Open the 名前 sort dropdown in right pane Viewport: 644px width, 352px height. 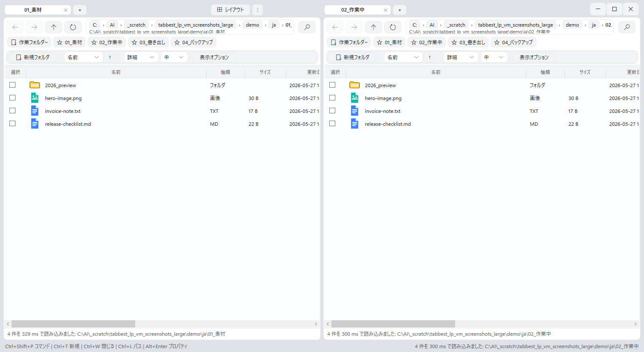point(404,57)
